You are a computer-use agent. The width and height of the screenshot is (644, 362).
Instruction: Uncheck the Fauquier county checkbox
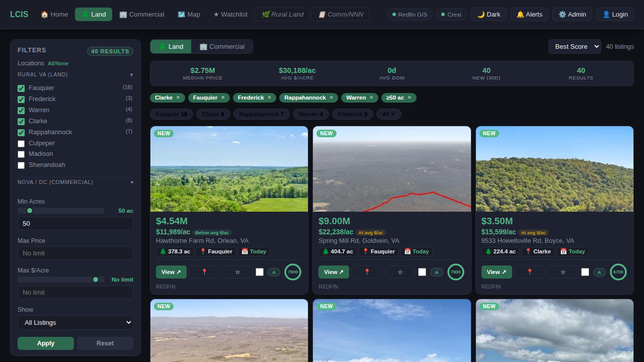click(x=21, y=88)
